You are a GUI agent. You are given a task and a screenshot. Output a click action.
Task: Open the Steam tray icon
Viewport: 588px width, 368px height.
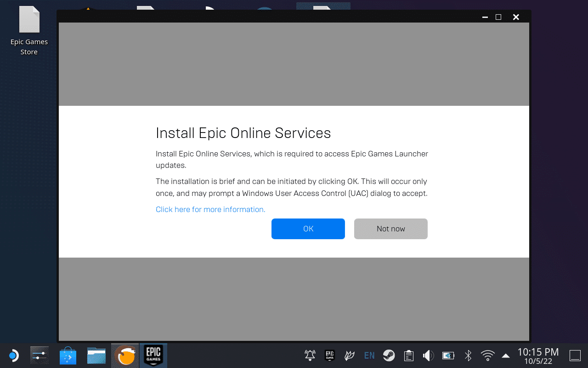point(389,356)
